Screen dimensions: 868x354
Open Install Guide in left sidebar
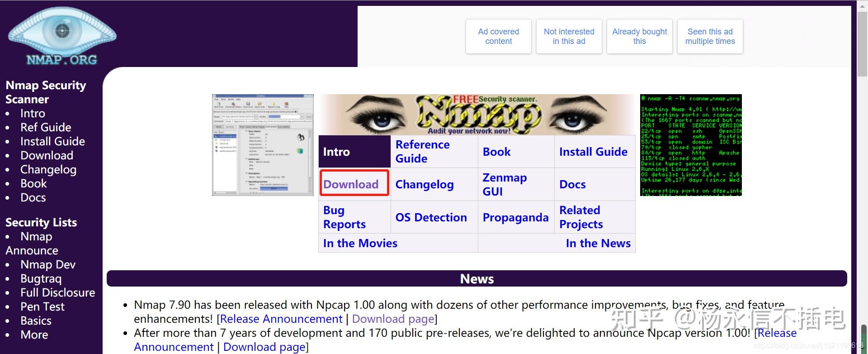click(52, 141)
